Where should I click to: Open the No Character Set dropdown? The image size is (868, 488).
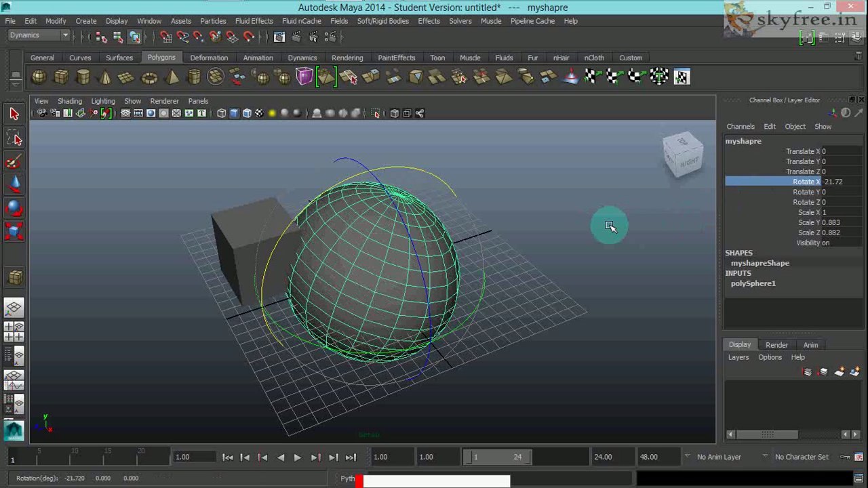(802, 457)
